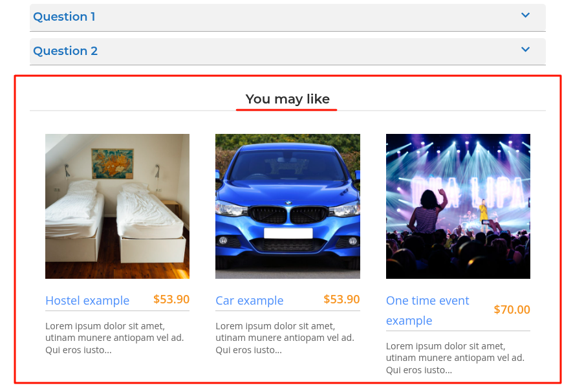The image size is (584, 392).
Task: Click the hostel bedroom photo thumbnail
Action: (x=117, y=206)
